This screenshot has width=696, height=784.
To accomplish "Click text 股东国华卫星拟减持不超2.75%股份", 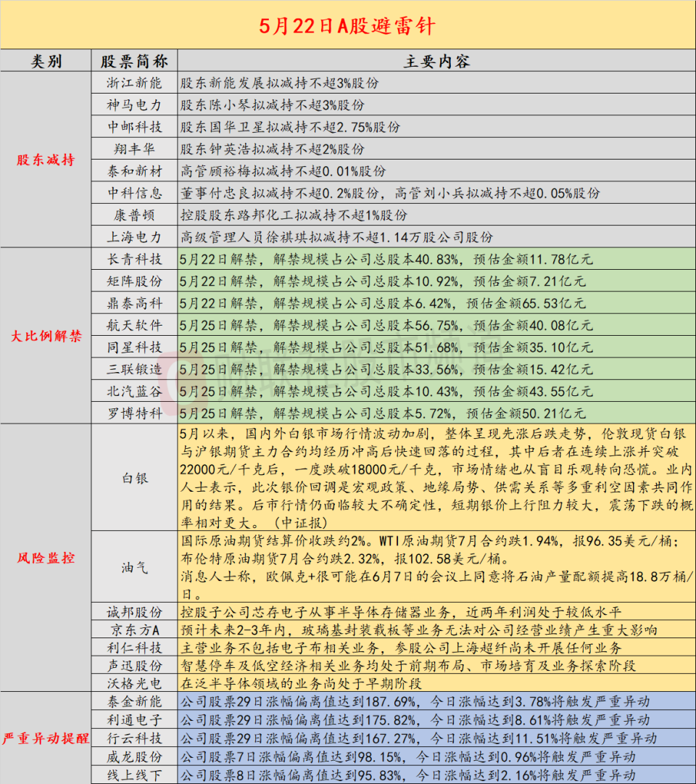I will pyautogui.click(x=290, y=127).
